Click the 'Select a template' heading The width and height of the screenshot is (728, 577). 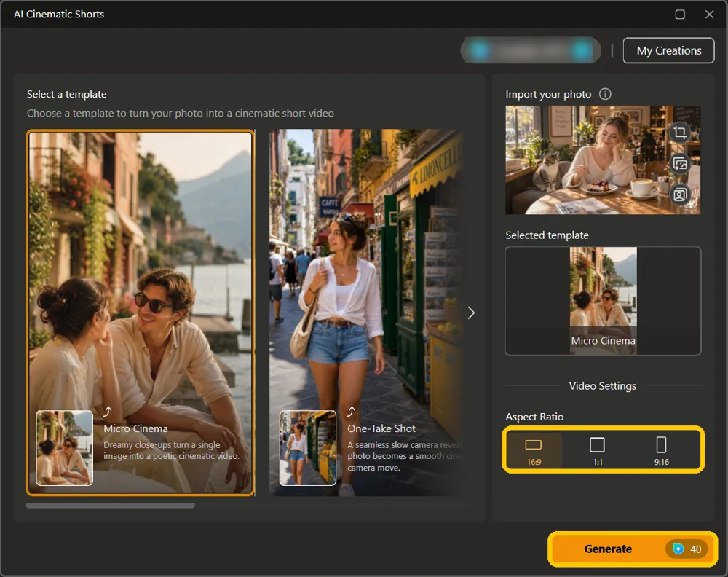click(66, 94)
